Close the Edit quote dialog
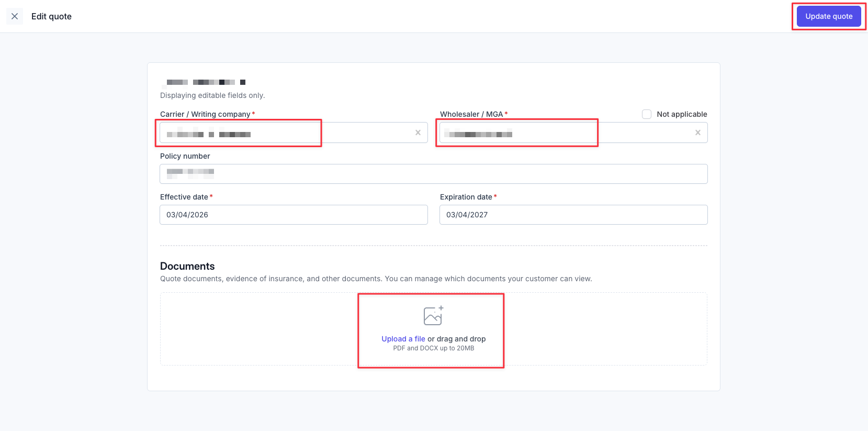Screen dimensions: 868x431 (x=15, y=16)
